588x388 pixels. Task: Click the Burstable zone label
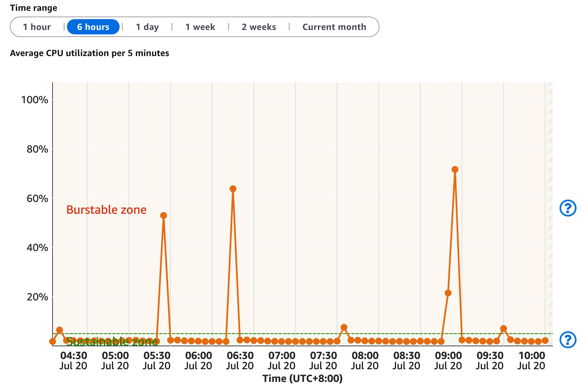coord(107,210)
